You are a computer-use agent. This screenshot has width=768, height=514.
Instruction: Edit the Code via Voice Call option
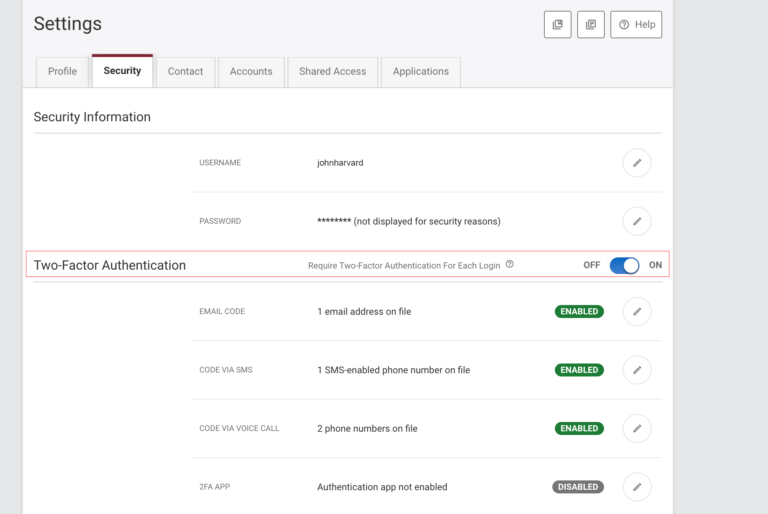[x=636, y=428]
